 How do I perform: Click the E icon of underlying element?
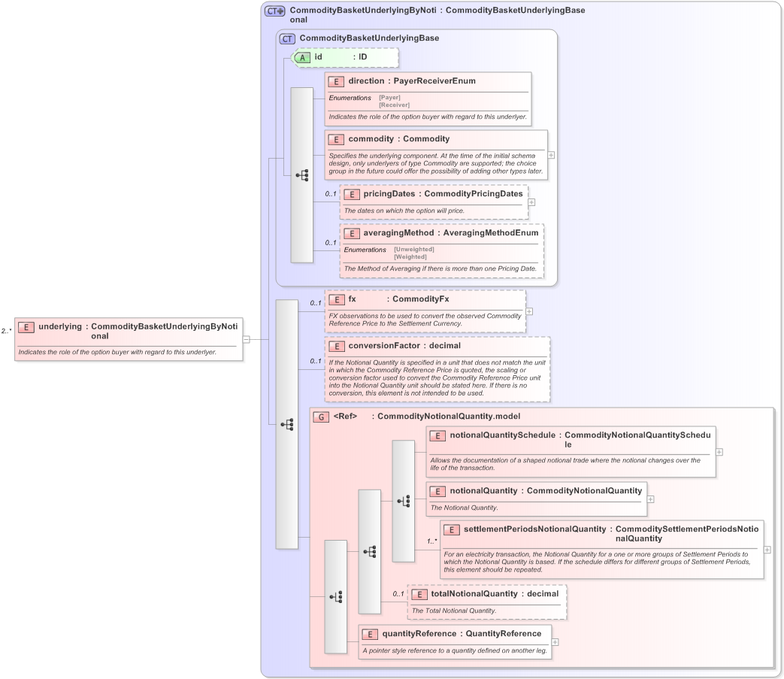26,327
